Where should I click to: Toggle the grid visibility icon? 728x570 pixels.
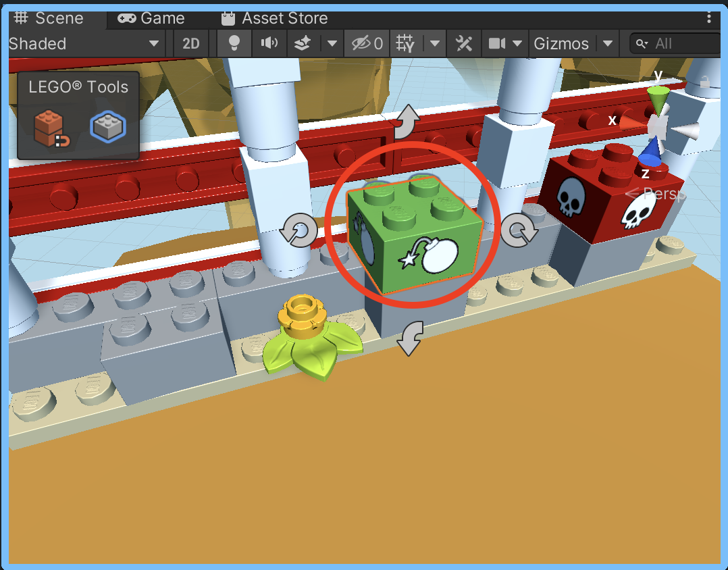pyautogui.click(x=405, y=44)
